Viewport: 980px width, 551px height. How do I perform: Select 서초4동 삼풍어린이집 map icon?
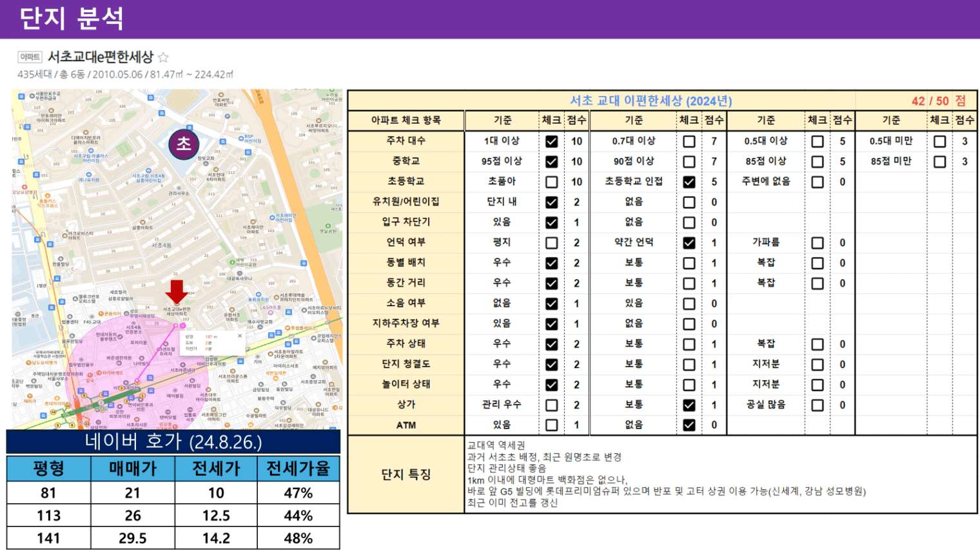tap(148, 170)
